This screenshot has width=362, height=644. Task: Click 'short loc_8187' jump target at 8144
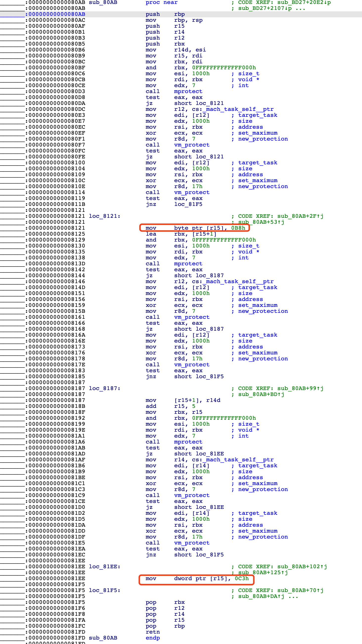[199, 275]
